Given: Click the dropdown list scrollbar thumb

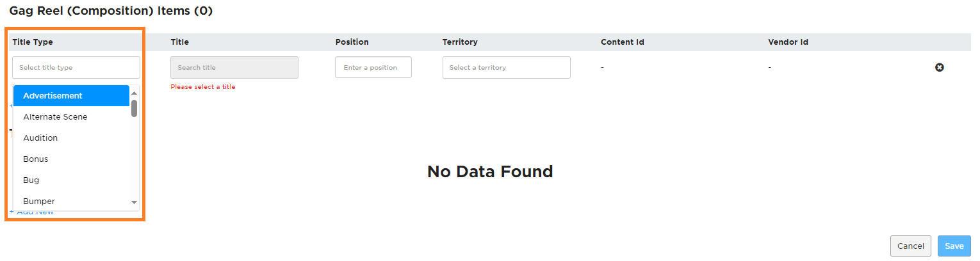Looking at the screenshot, I should pyautogui.click(x=135, y=108).
